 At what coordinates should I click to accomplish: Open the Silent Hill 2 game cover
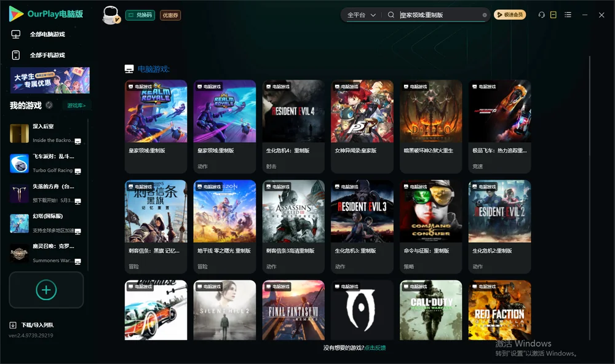click(224, 310)
